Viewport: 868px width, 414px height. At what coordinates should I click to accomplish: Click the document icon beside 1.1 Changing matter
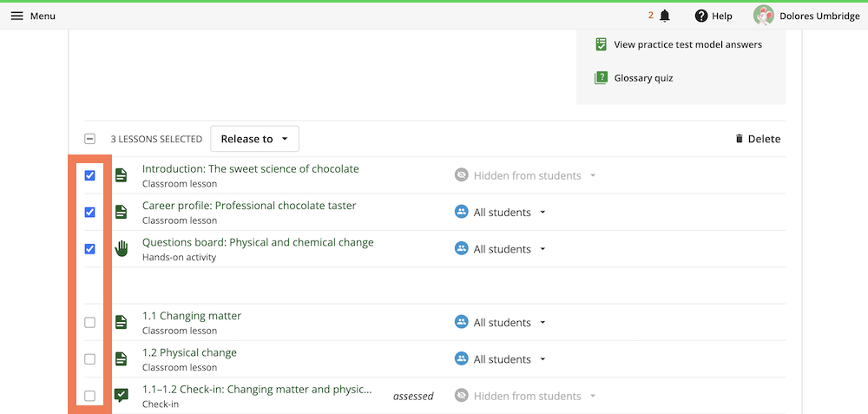[122, 322]
